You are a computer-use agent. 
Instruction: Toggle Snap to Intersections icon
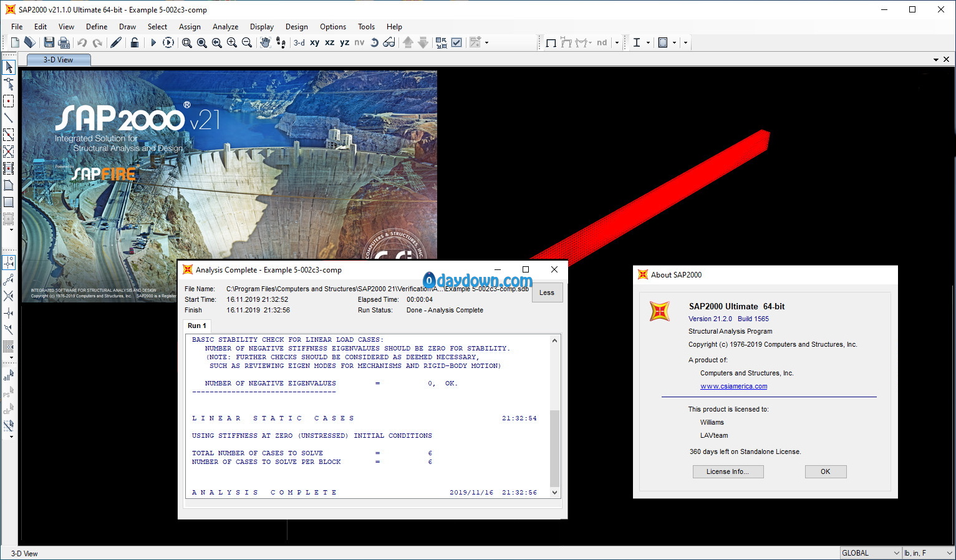tap(9, 296)
